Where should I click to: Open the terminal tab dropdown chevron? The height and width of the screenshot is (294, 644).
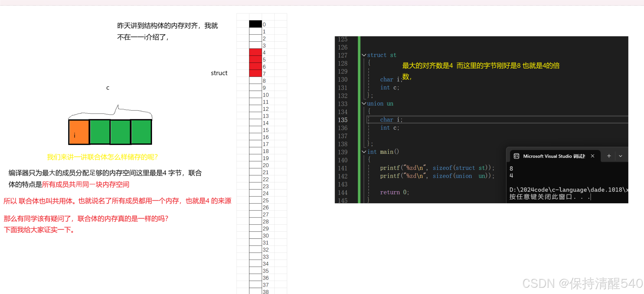click(x=621, y=156)
